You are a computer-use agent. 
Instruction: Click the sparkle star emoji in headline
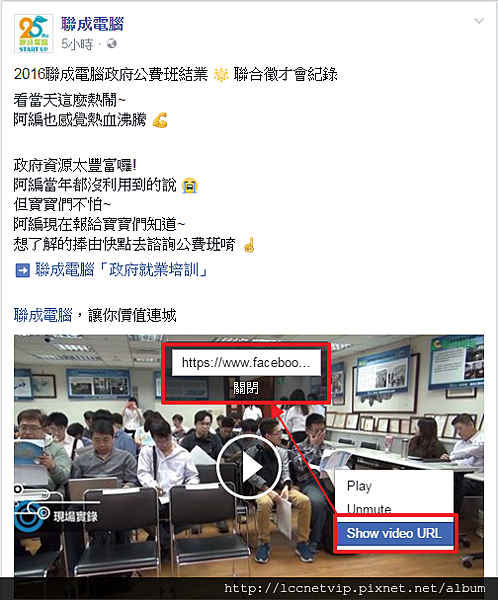tap(221, 75)
